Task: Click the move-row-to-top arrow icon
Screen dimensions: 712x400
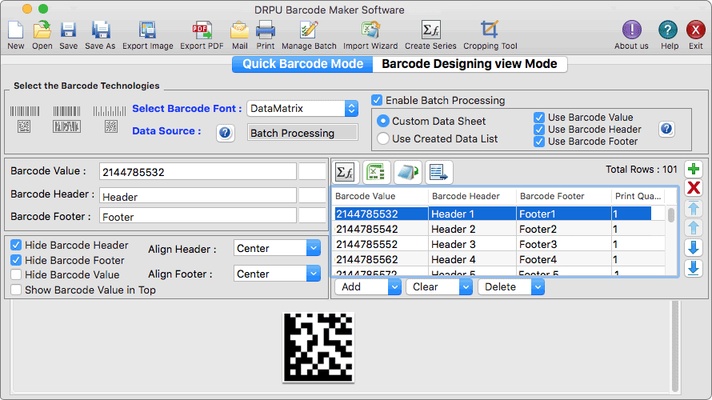Action: 693,208
